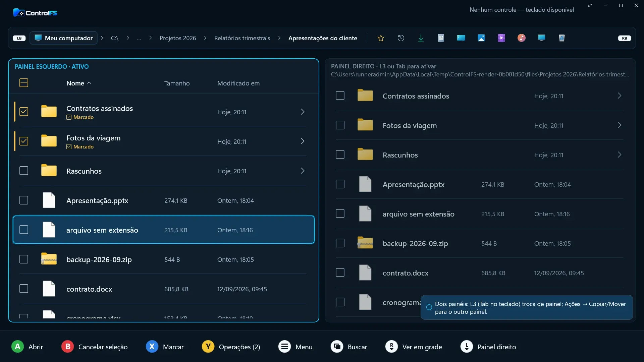Open the recent history clock icon

(x=401, y=38)
